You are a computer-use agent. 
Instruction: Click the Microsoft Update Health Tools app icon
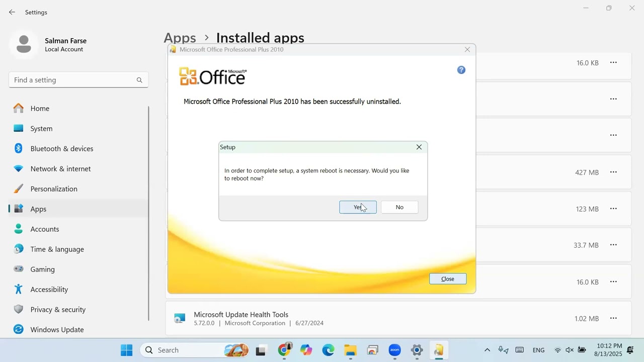point(180,318)
